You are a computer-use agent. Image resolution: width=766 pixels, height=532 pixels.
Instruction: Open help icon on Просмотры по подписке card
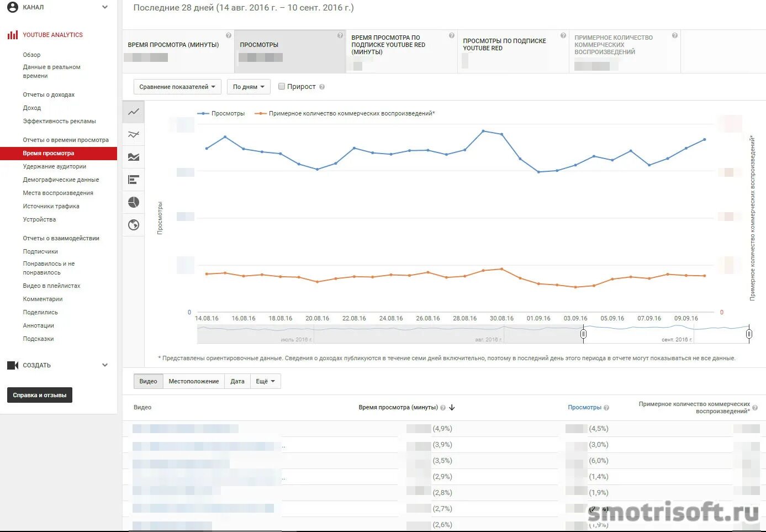click(563, 35)
